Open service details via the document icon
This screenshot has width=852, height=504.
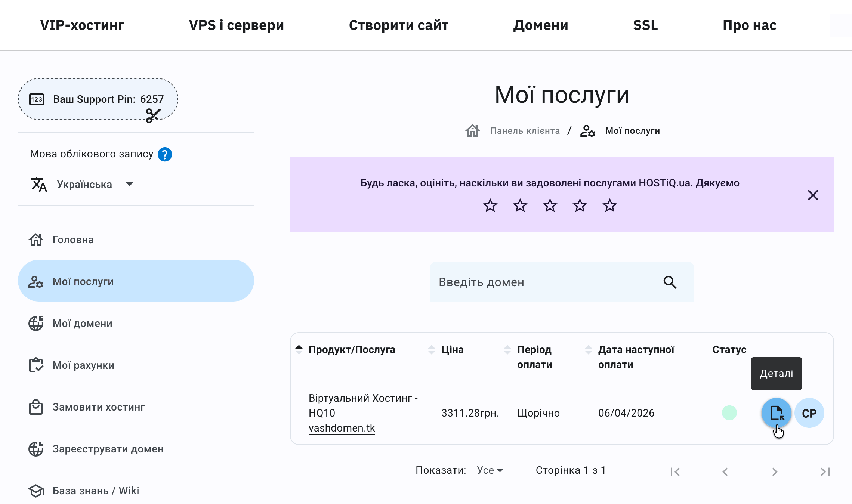775,413
